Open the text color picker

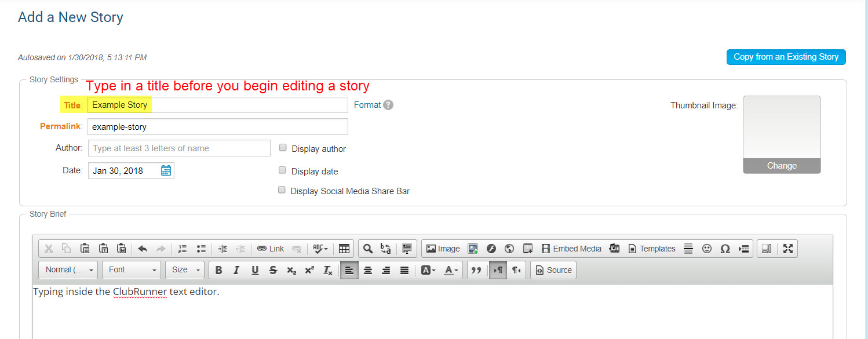point(450,270)
